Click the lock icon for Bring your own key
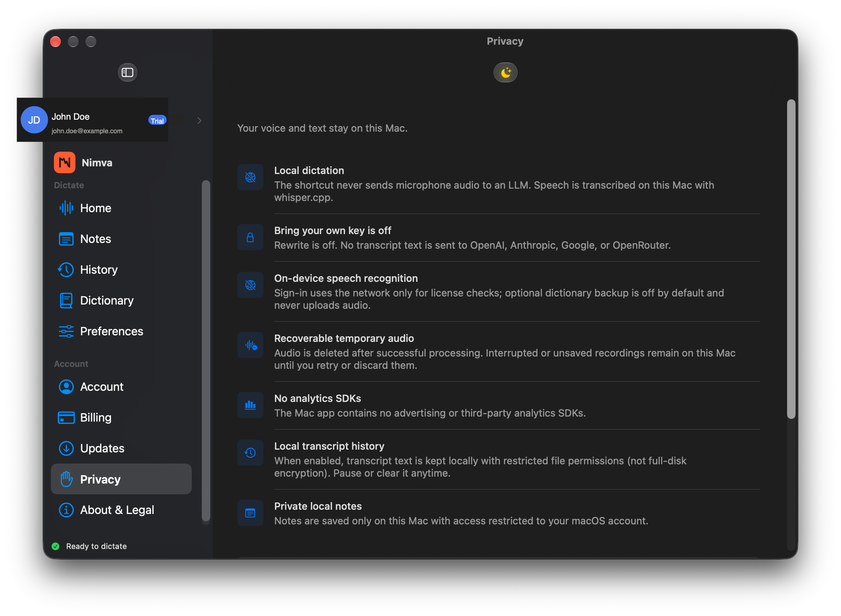Screen dimensions: 841x616 pos(250,238)
